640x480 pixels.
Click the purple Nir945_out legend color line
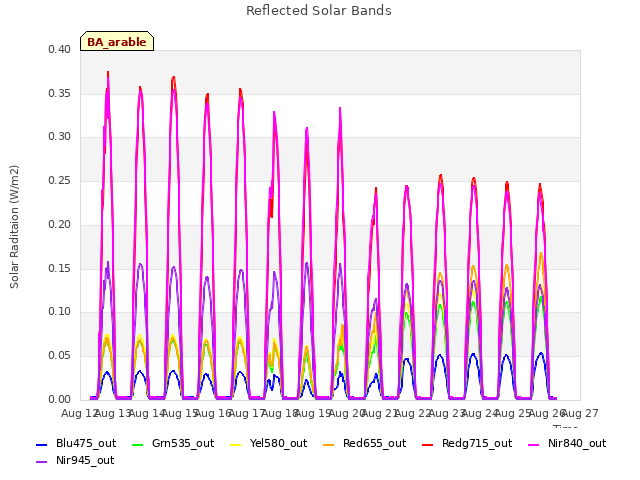(x=42, y=462)
